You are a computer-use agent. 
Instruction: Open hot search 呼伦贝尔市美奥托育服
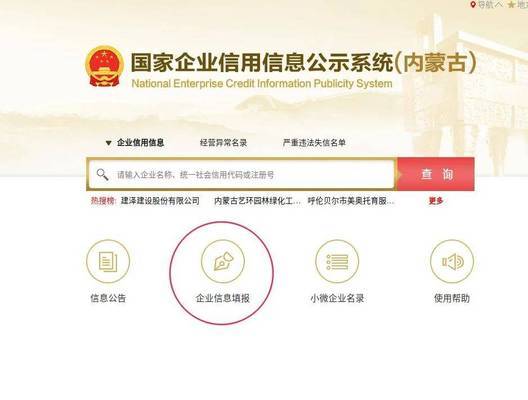point(351,201)
